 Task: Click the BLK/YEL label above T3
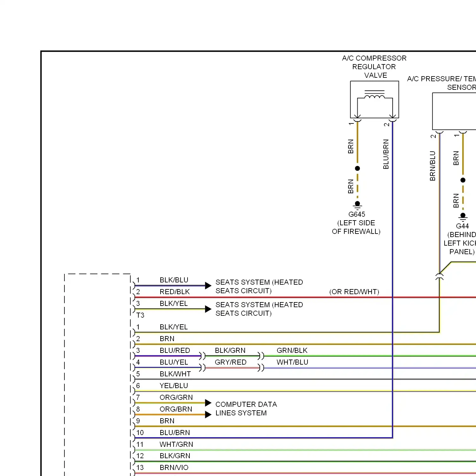pyautogui.click(x=174, y=303)
